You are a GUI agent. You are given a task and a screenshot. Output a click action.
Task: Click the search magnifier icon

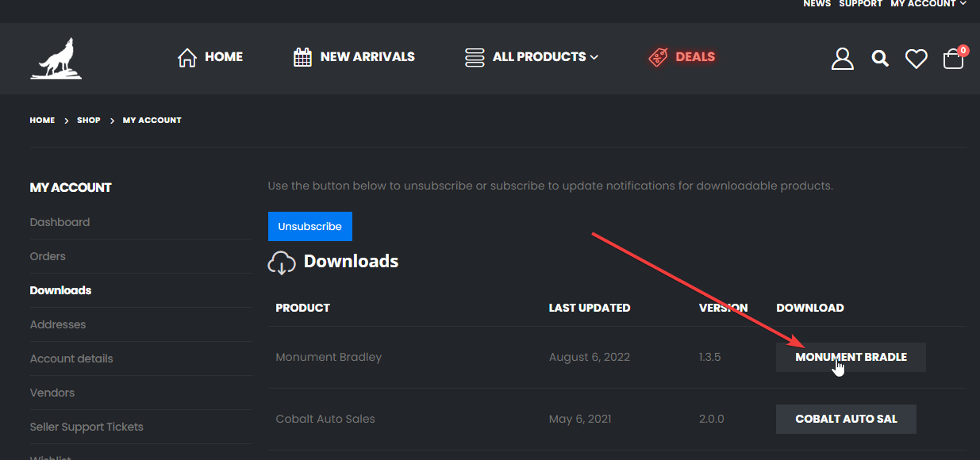(879, 58)
